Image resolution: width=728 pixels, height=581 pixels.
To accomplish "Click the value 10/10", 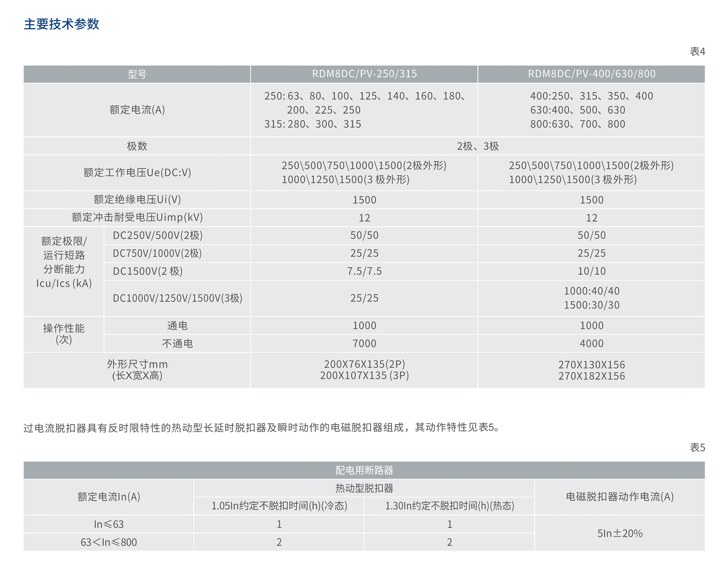I will 591,271.
